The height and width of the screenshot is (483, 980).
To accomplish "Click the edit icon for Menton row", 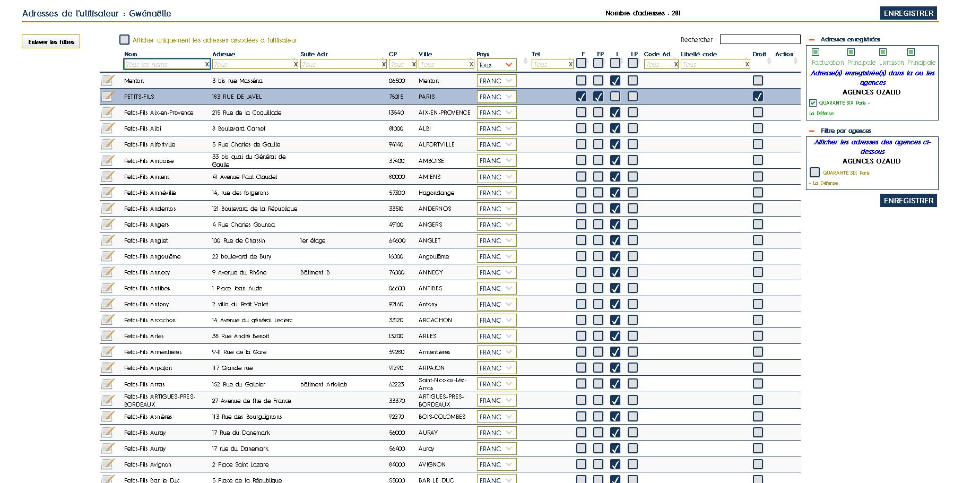I will coord(108,80).
